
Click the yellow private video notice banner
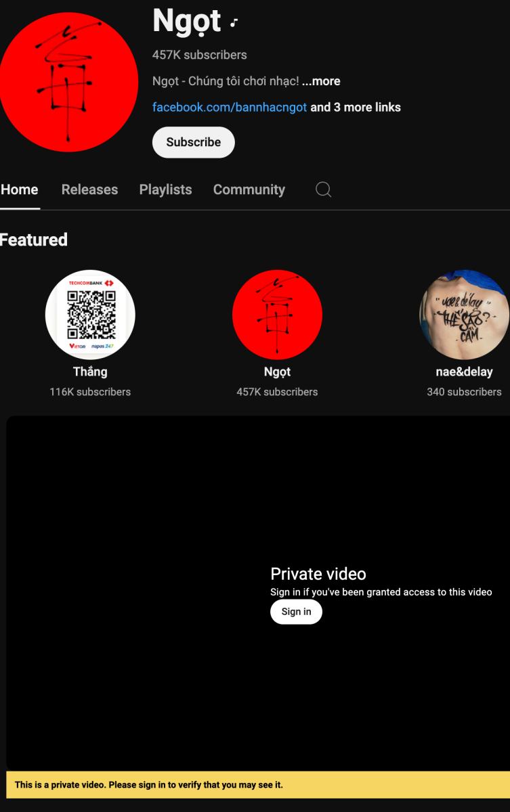[257, 785]
